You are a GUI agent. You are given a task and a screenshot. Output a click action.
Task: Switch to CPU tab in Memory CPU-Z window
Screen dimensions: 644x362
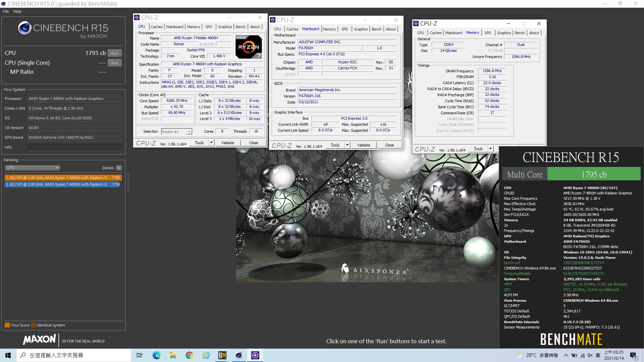coord(421,33)
